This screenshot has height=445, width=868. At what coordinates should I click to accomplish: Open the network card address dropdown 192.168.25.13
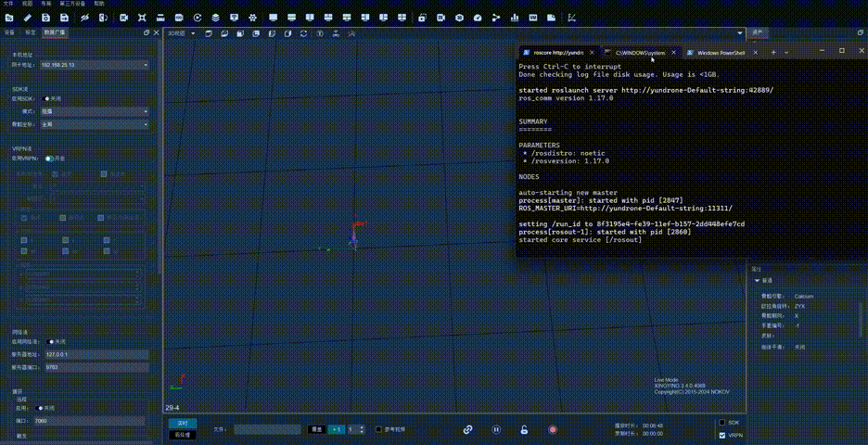93,65
